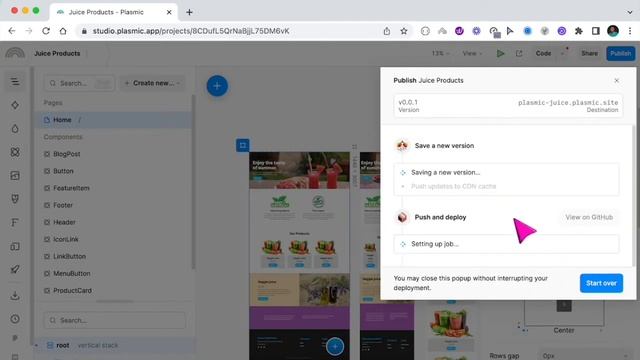Focus the lower Search field above the tree

115,320
